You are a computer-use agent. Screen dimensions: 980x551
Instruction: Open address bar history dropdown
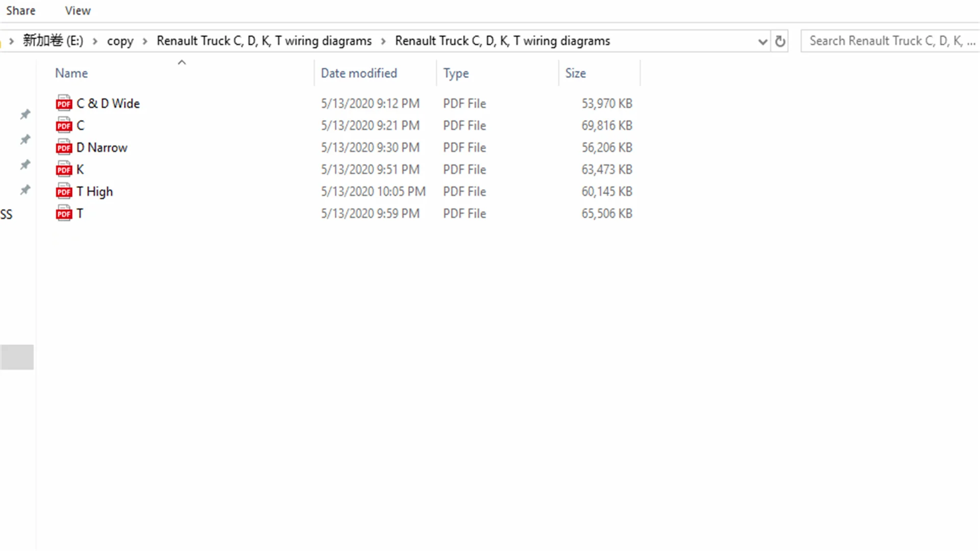tap(763, 41)
